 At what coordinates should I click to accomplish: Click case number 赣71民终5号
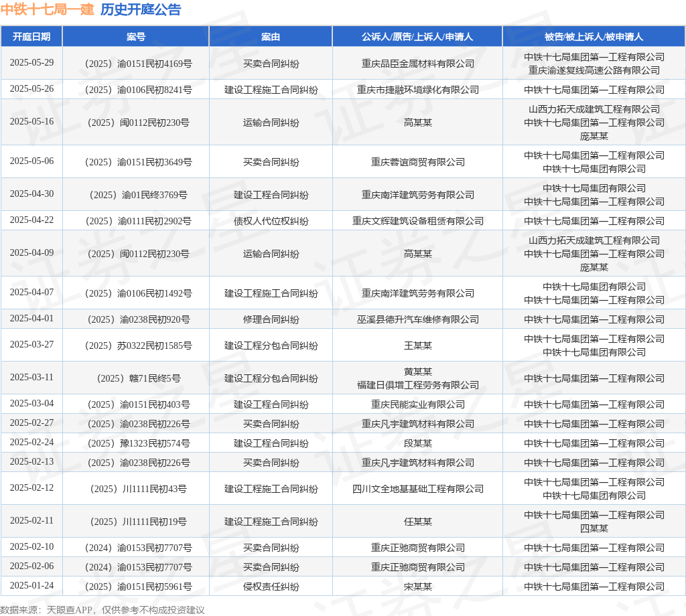(x=138, y=378)
